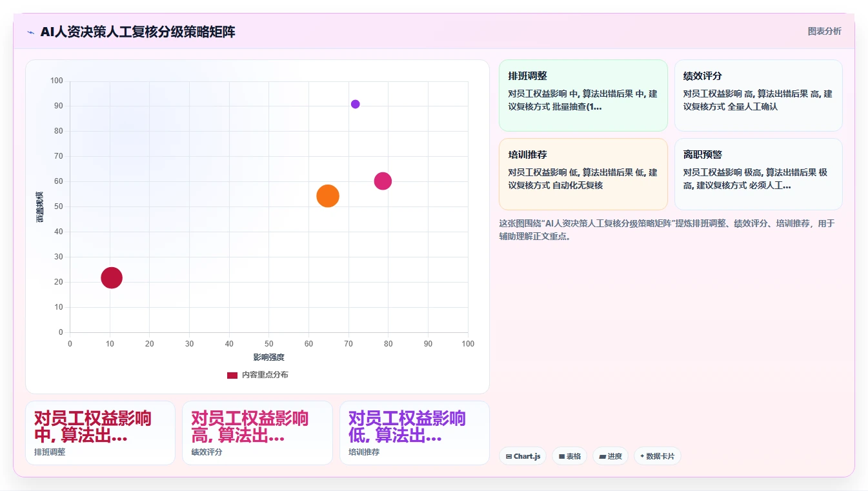Click the crimson 对员工权益影响 中 stat heading
Image resolution: width=868 pixels, height=491 pixels.
coord(93,426)
